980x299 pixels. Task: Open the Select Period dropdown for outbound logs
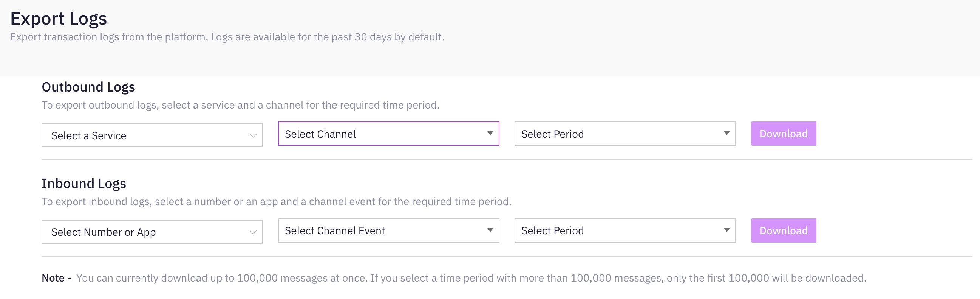(624, 134)
